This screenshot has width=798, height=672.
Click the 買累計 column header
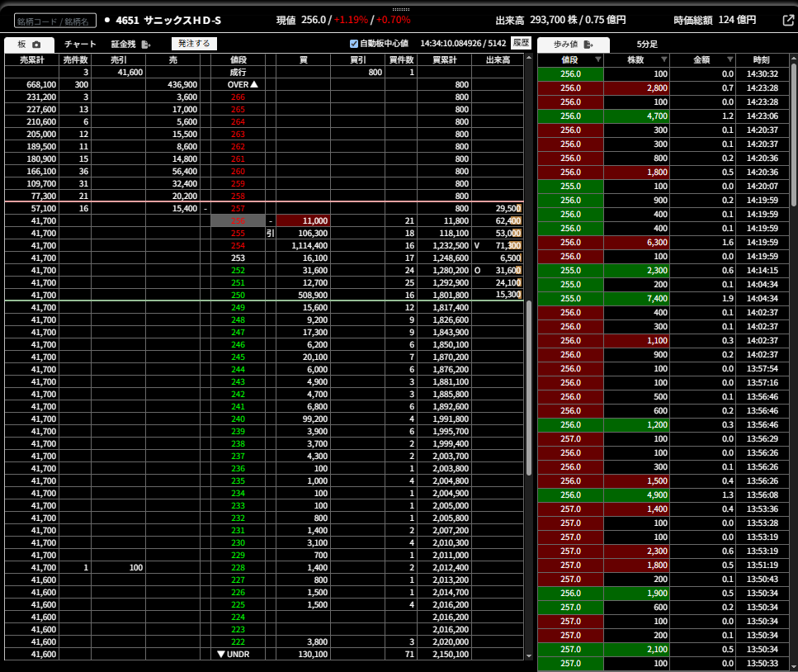click(444, 59)
